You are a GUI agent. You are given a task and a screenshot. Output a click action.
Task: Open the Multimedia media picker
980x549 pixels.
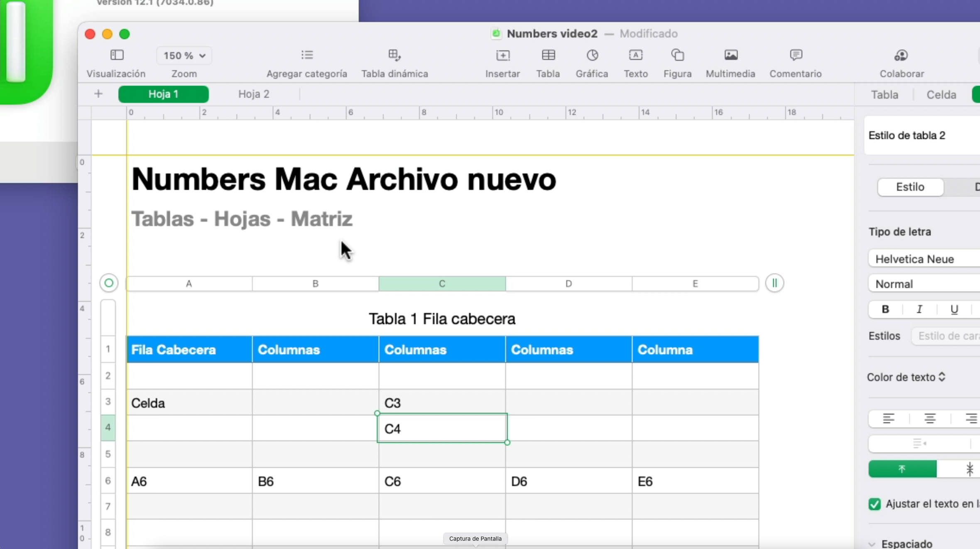(x=730, y=62)
